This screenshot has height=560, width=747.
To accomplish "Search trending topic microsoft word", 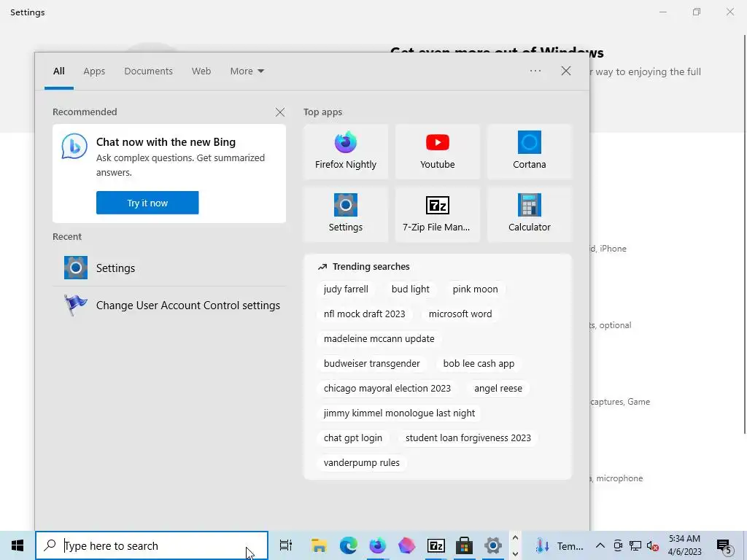I will (460, 314).
